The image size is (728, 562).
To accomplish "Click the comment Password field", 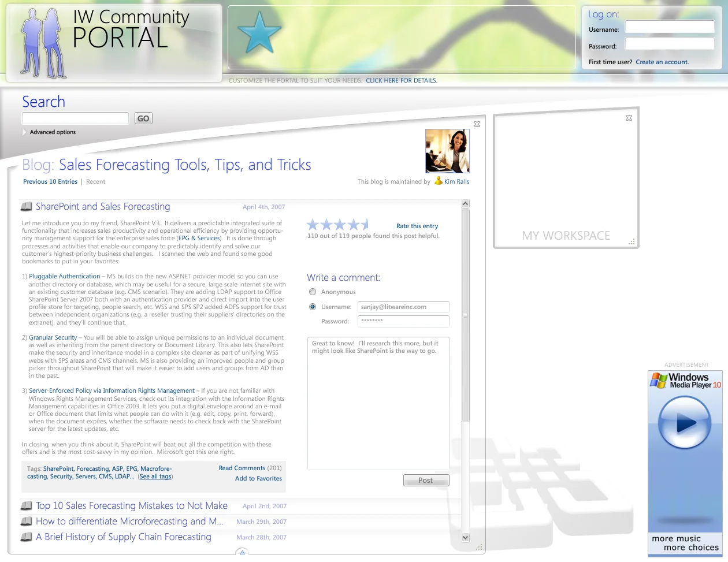I will [403, 322].
